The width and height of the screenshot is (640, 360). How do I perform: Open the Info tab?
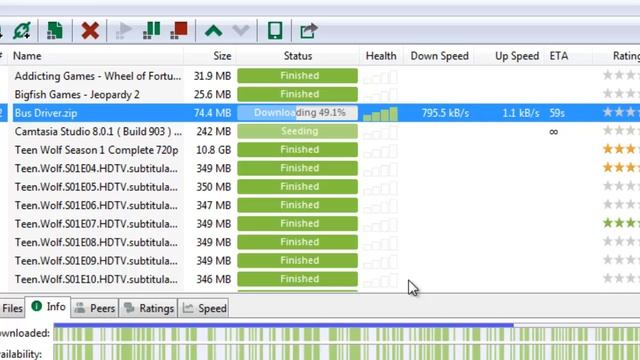click(48, 307)
